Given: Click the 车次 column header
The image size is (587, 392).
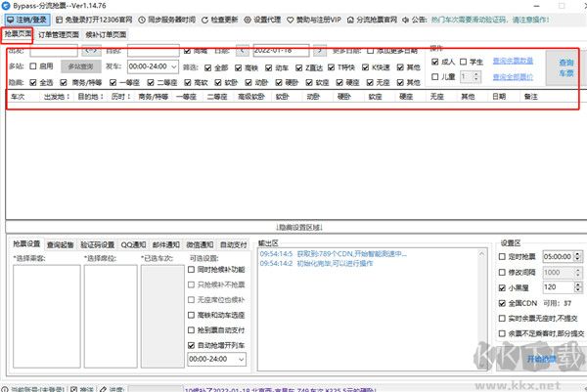Looking at the screenshot, I should tap(18, 97).
